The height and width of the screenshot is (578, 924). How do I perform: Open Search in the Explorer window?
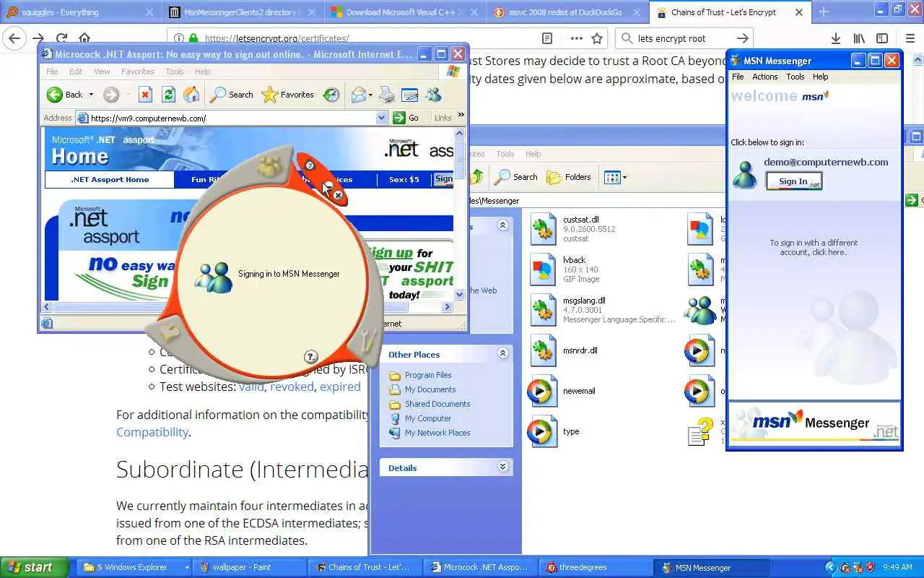click(515, 177)
